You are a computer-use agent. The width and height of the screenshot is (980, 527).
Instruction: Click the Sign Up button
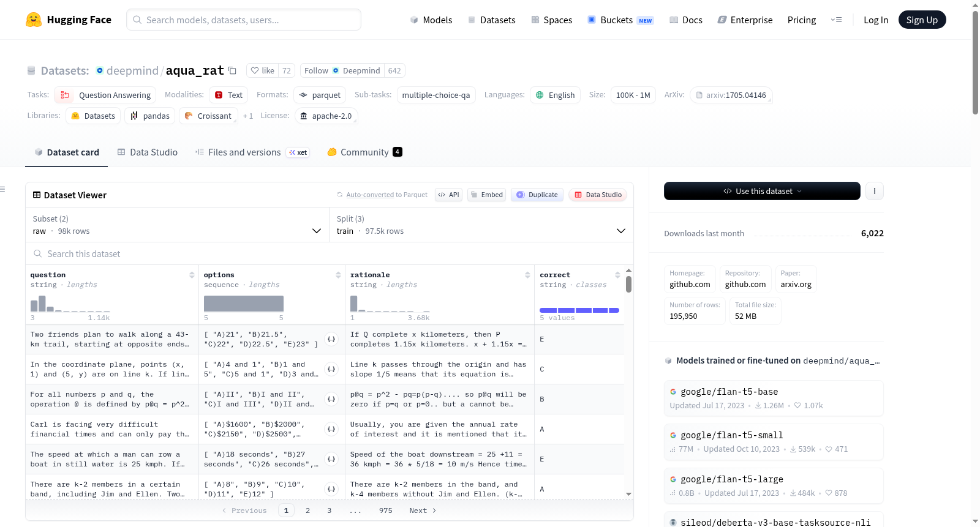tap(922, 20)
